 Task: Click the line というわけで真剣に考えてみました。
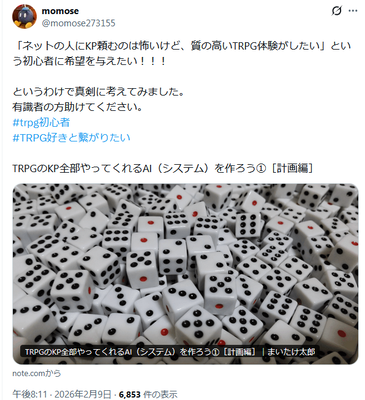pos(99,92)
